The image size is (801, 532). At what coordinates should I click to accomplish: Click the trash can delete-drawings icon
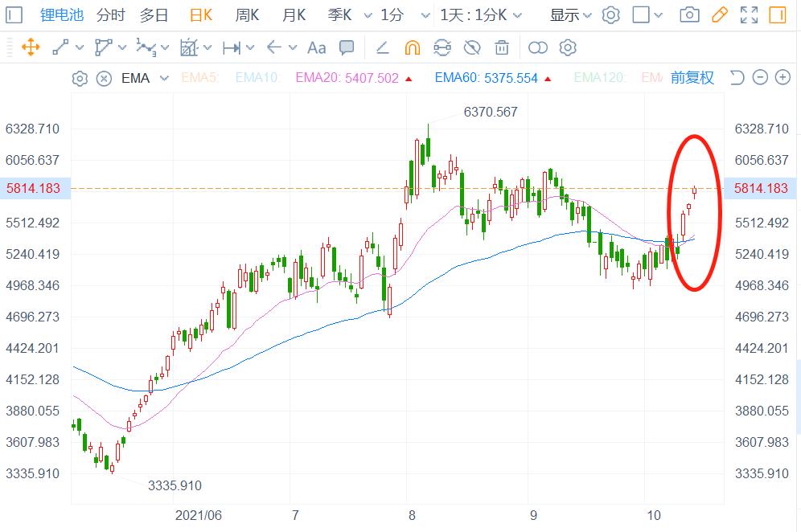tap(503, 47)
